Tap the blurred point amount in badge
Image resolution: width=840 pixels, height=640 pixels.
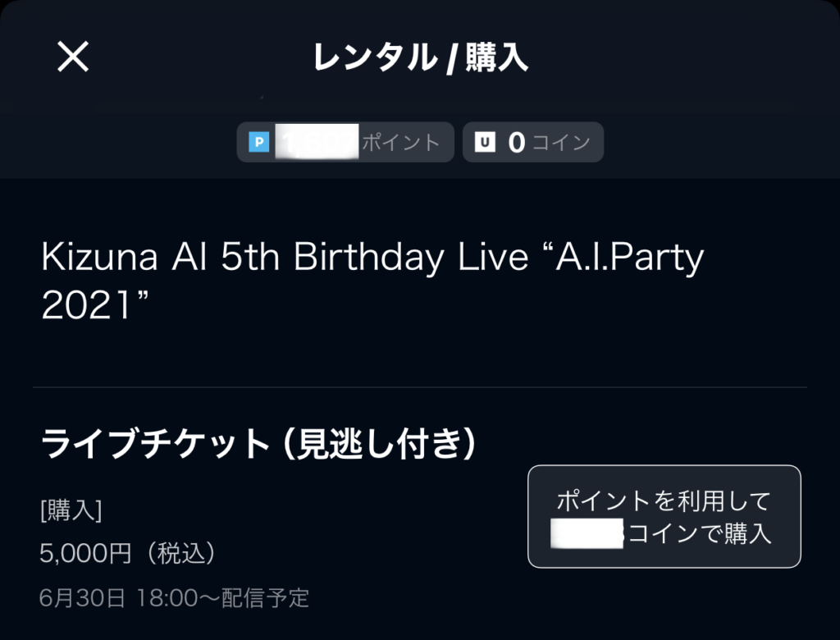pos(317,141)
